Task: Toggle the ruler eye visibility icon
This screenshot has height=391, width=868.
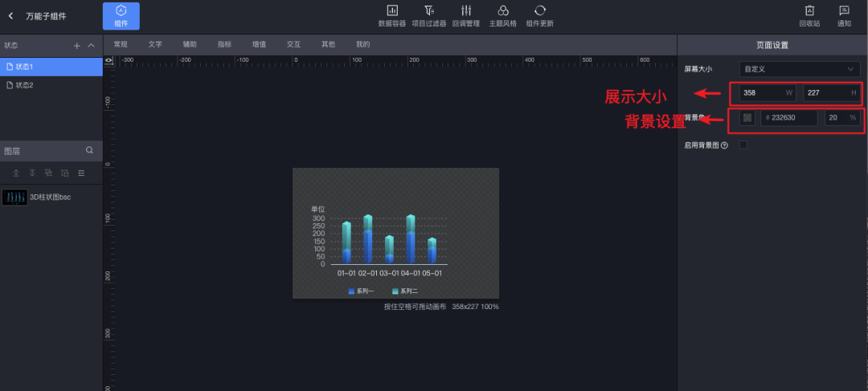Action: coord(108,59)
